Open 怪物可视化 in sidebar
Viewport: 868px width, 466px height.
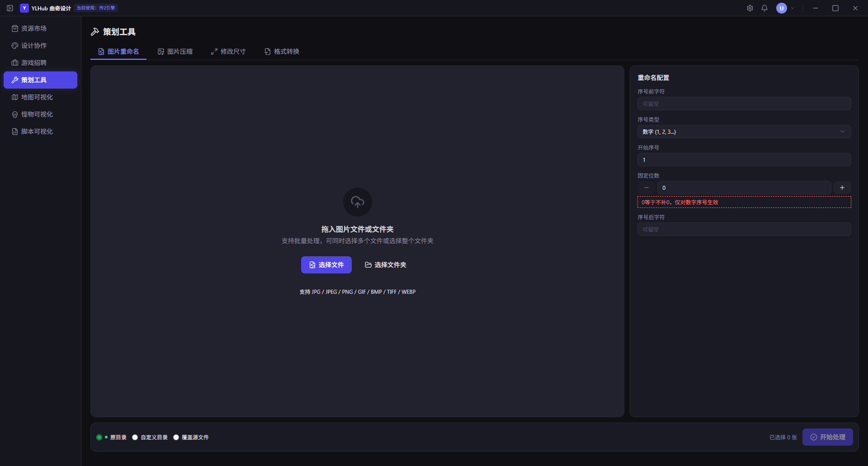pos(40,114)
